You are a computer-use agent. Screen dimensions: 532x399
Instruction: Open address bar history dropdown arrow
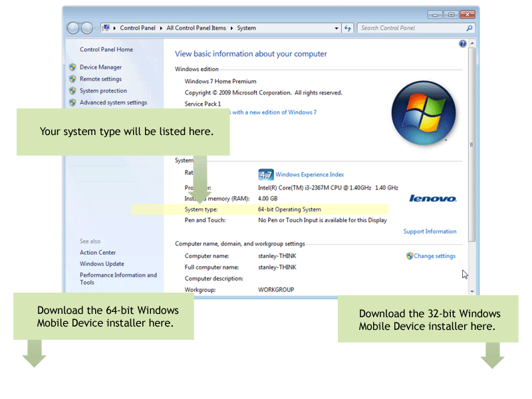(x=336, y=28)
